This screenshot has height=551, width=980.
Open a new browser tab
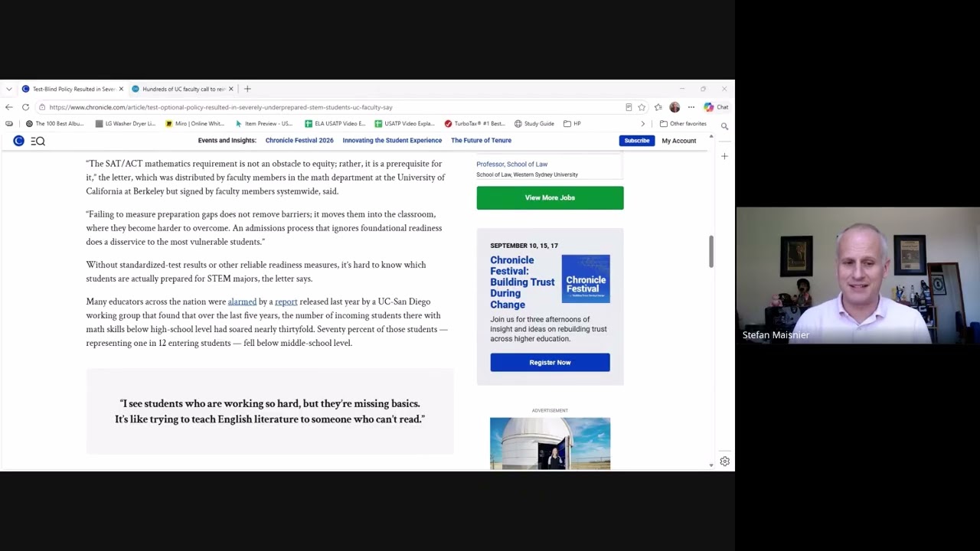coord(247,89)
